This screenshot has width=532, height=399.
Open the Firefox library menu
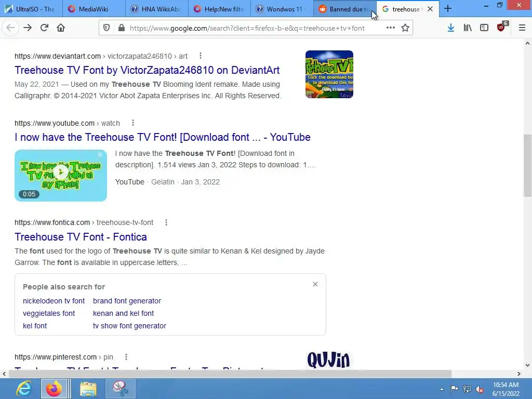[x=468, y=28]
